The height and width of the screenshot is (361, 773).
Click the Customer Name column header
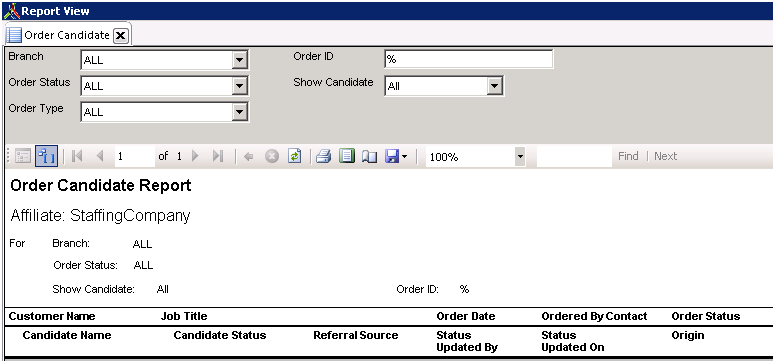(x=52, y=316)
